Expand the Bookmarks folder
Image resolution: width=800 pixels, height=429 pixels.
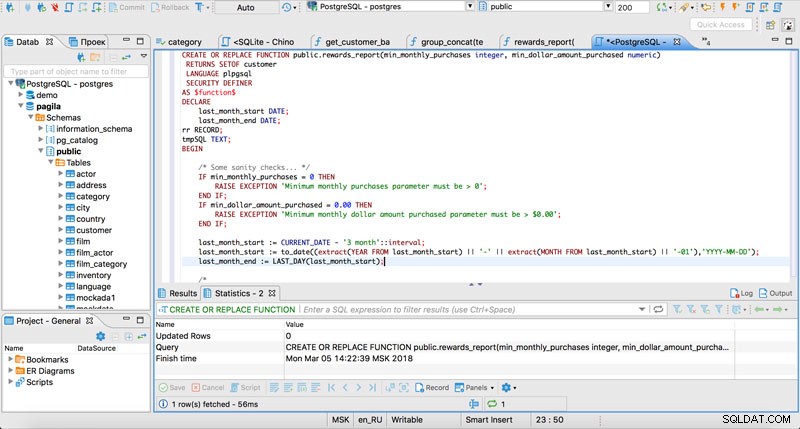pyautogui.click(x=10, y=359)
